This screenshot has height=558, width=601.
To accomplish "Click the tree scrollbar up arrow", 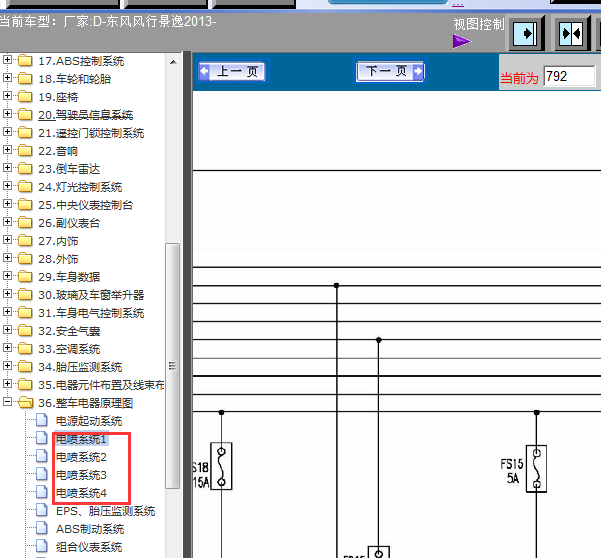I will pyautogui.click(x=173, y=62).
